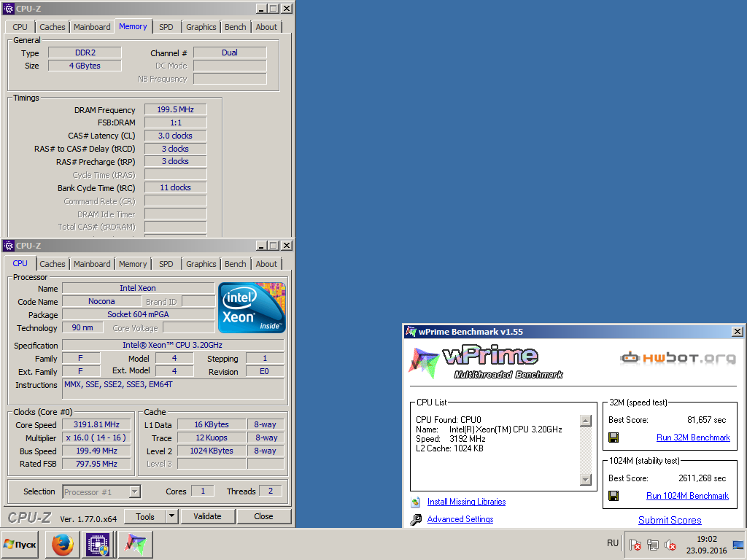
Task: Click the Intel Xeon inside logo
Action: [252, 308]
